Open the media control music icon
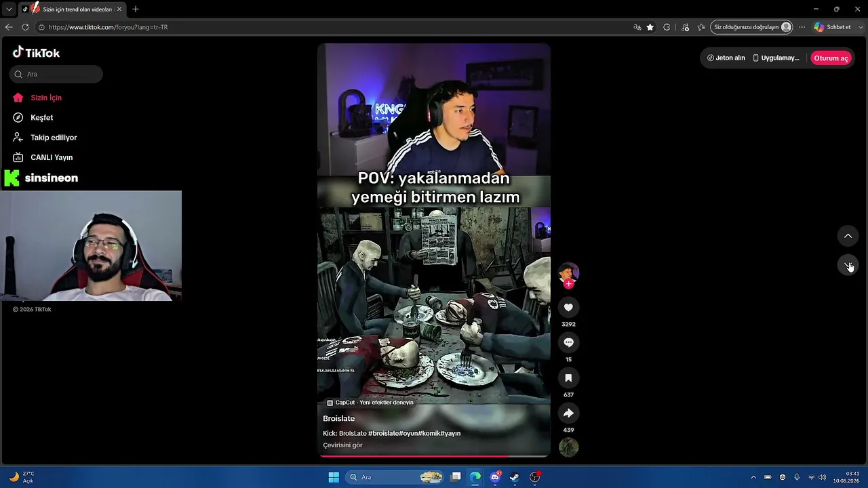Image resolution: width=868 pixels, height=488 pixels. [x=685, y=27]
